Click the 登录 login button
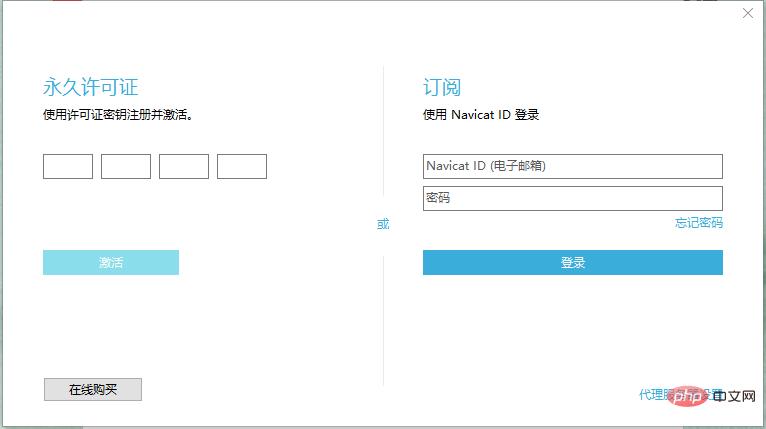This screenshot has width=766, height=429. point(573,262)
